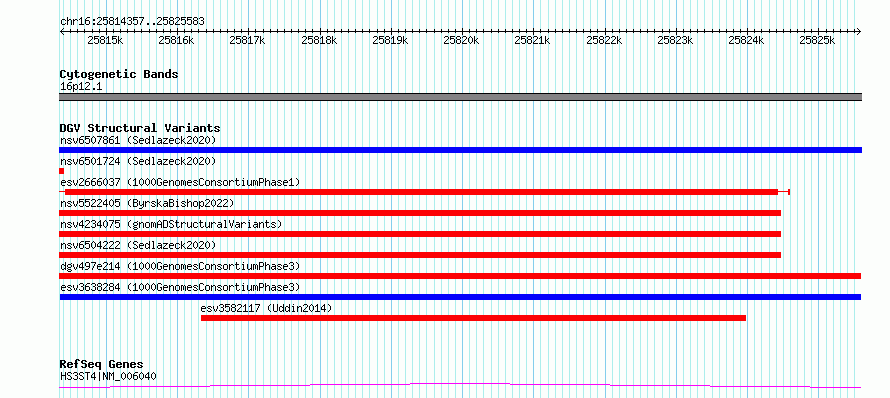Click the red bar of esv2666037

421,192
